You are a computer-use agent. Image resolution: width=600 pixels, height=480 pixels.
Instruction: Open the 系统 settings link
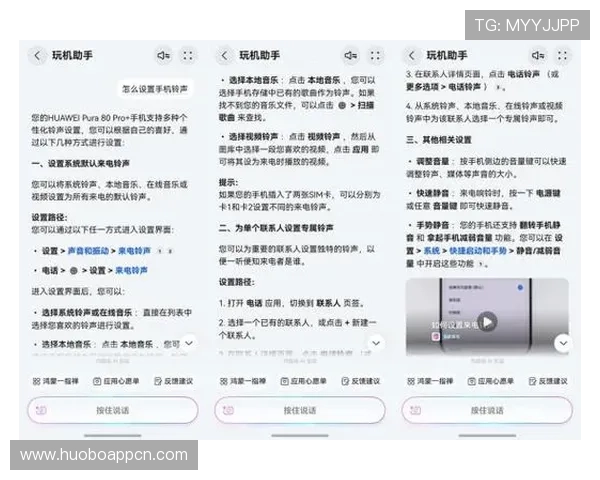(432, 251)
